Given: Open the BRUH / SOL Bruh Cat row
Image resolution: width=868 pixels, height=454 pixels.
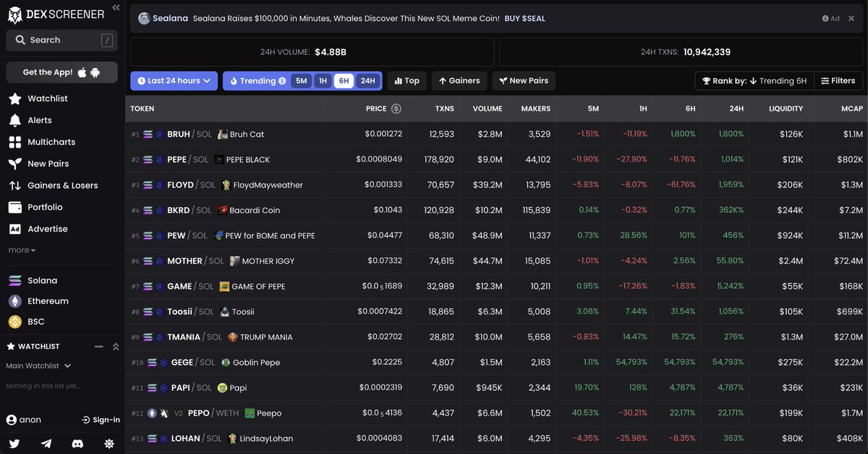Looking at the screenshot, I should click(x=496, y=134).
